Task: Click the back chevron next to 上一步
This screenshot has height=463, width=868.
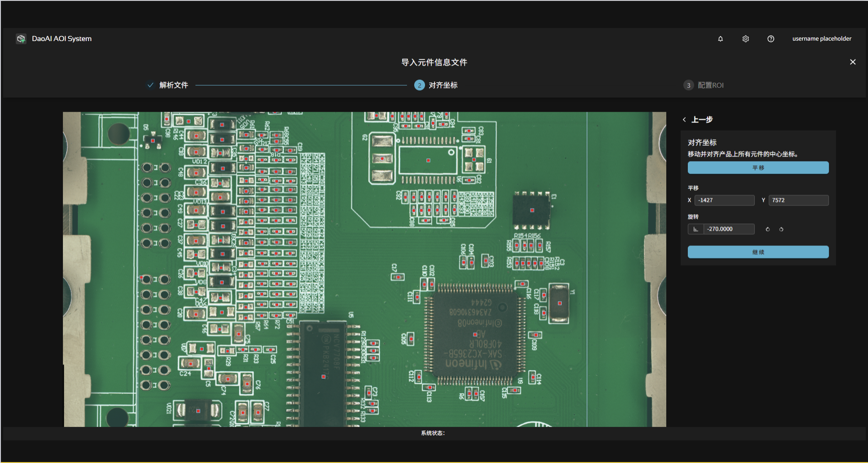Action: pyautogui.click(x=683, y=119)
